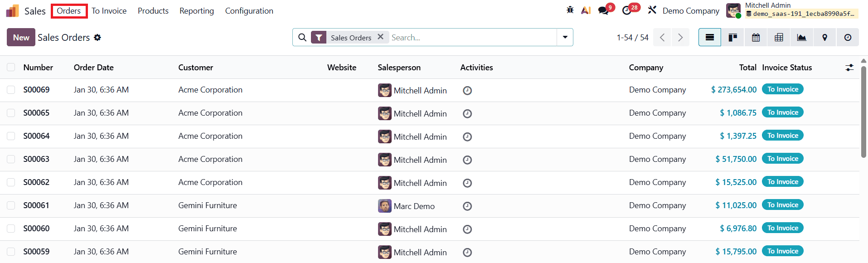
Task: Select checkbox for order S00063
Action: 11,159
